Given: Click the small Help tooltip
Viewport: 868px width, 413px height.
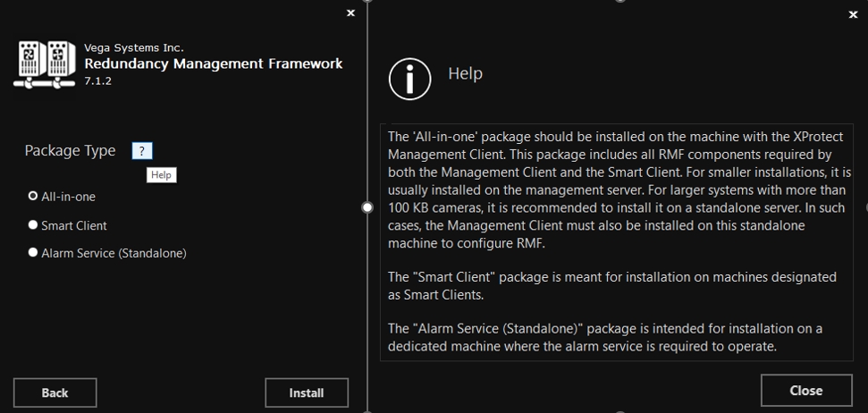Looking at the screenshot, I should pos(161,175).
